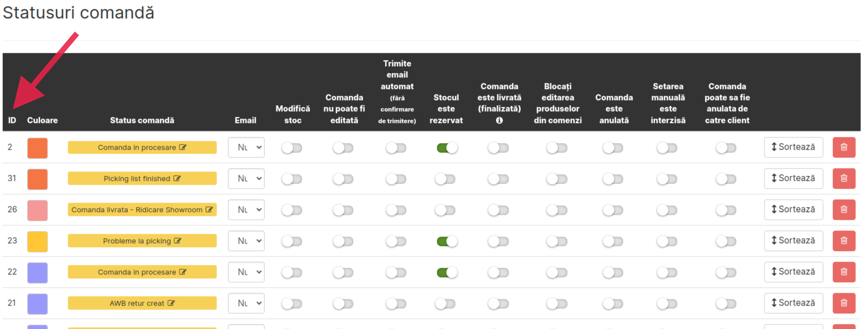Click Sortează button for ID 22 row
Screen dimensions: 868x329
(x=793, y=272)
